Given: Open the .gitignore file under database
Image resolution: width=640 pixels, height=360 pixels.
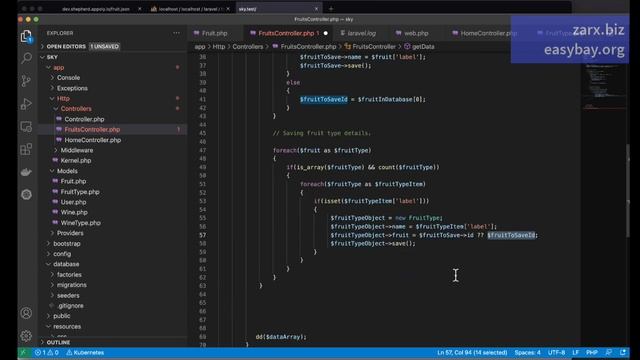Looking at the screenshot, I should pos(70,306).
